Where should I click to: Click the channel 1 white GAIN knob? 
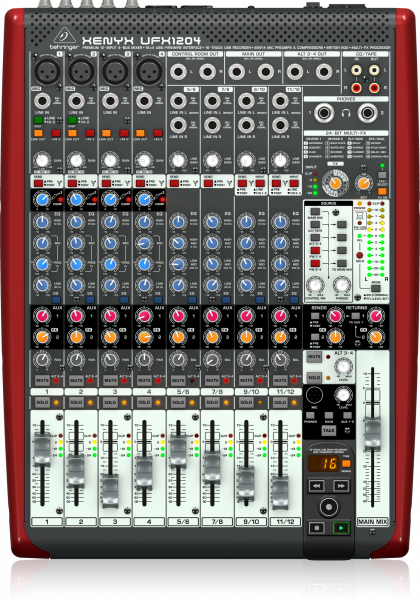click(x=42, y=160)
